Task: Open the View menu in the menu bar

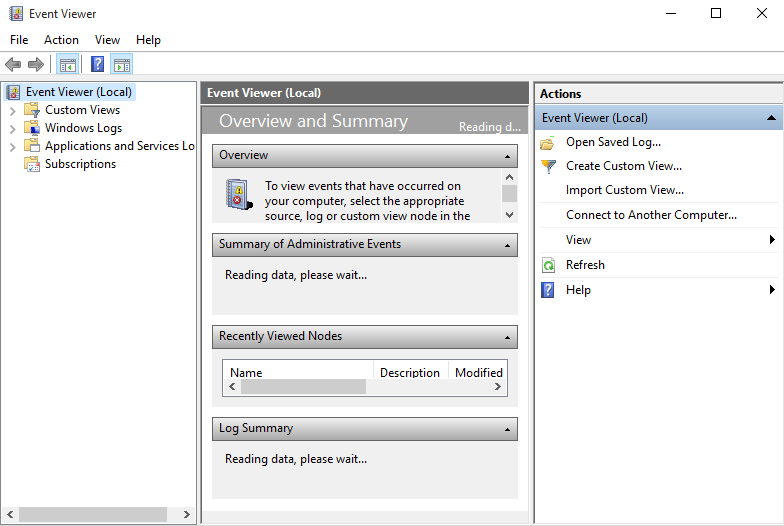Action: coord(107,40)
